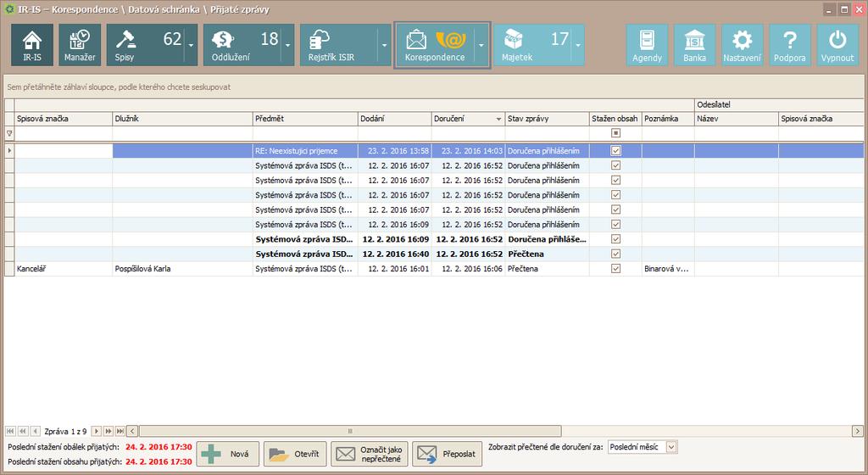Image resolution: width=868 pixels, height=475 pixels.
Task: Click the horizontal scrollbar left arrow
Action: click(x=132, y=431)
